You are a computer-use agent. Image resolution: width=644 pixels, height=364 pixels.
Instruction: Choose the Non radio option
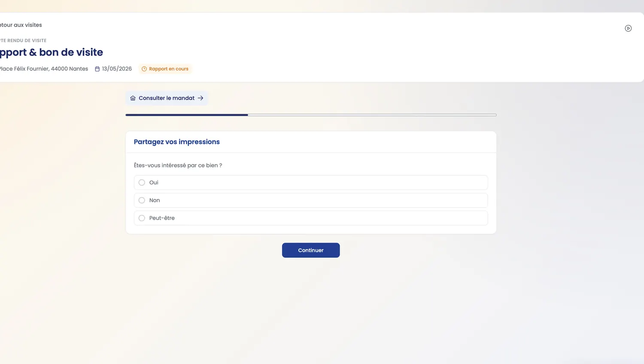pyautogui.click(x=311, y=200)
